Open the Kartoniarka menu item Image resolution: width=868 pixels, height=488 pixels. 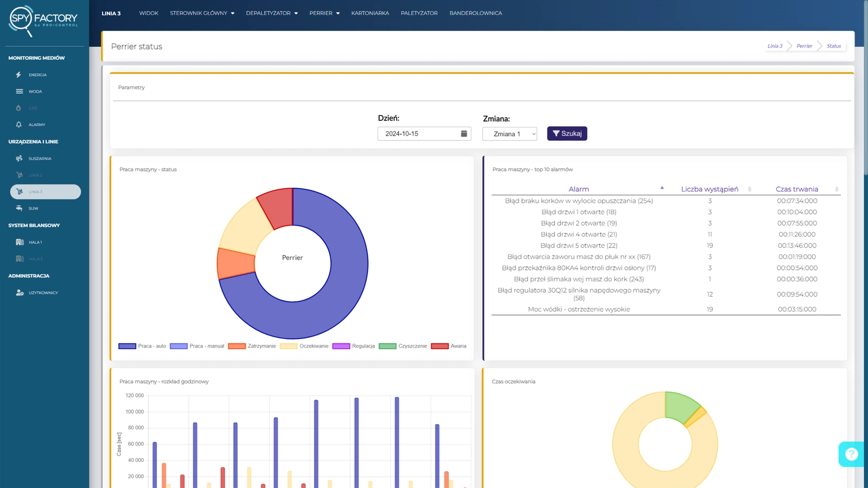[370, 13]
